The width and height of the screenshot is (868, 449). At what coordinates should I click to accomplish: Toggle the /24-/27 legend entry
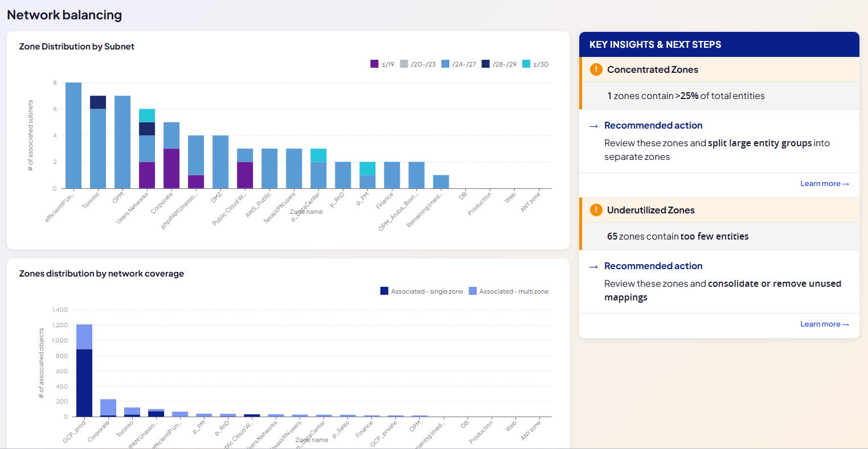point(458,64)
